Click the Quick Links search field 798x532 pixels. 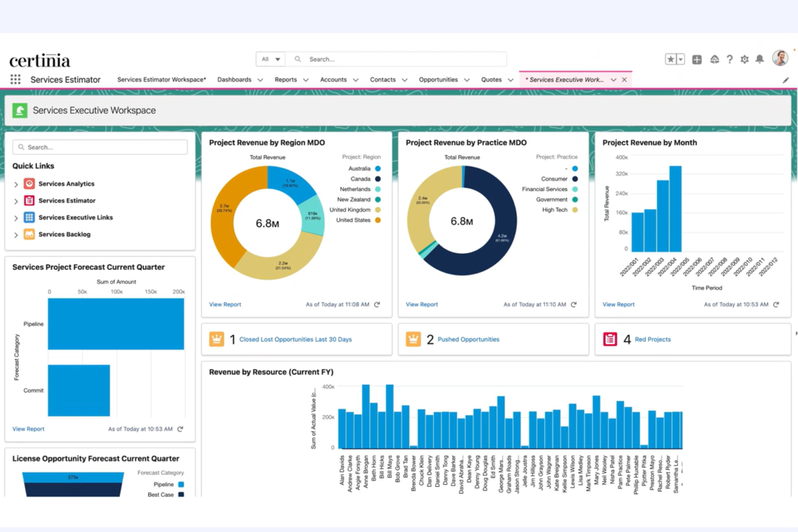(100, 147)
